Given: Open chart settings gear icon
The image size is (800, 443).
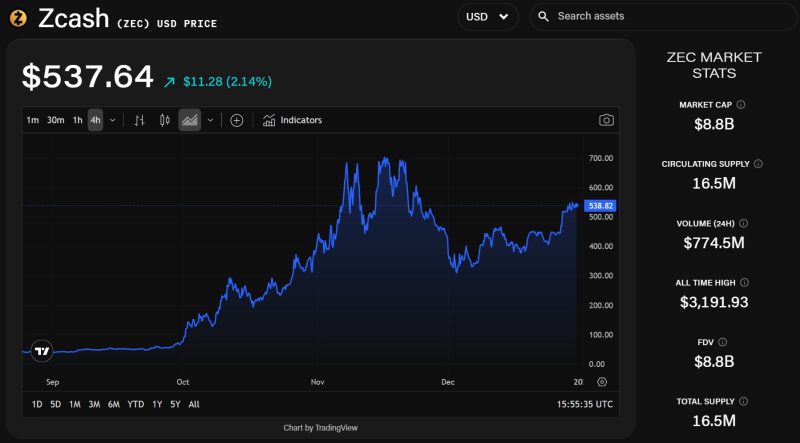Looking at the screenshot, I should (x=601, y=382).
